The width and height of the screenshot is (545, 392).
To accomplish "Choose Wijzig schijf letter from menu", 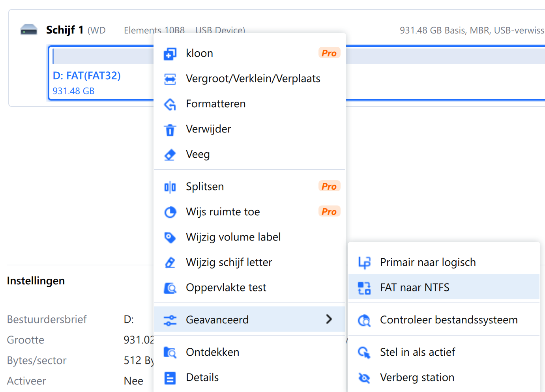I will [229, 262].
